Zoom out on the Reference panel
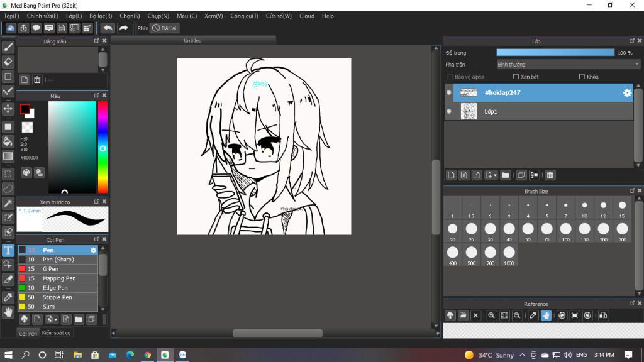The image size is (644, 362). (x=517, y=315)
